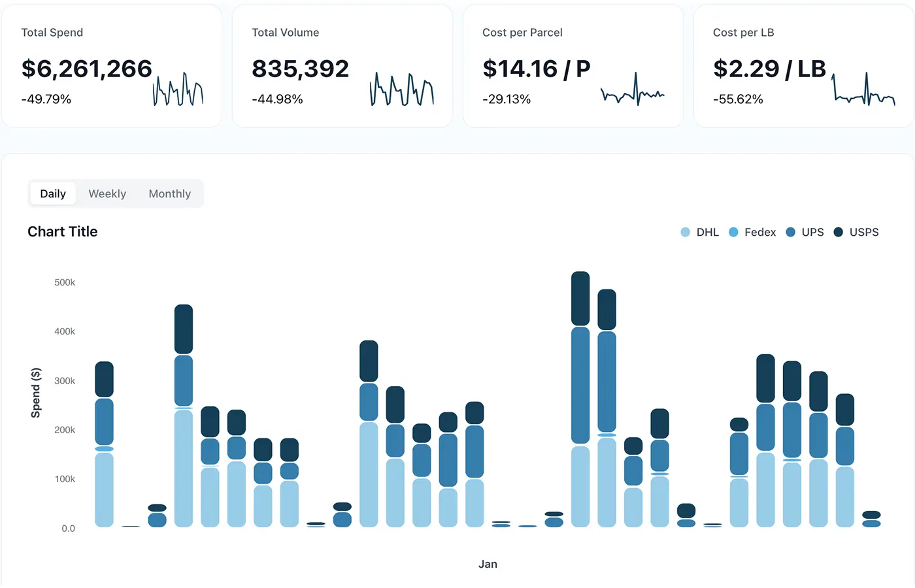Click the 200k y-axis label
The image size is (915, 588).
[65, 430]
